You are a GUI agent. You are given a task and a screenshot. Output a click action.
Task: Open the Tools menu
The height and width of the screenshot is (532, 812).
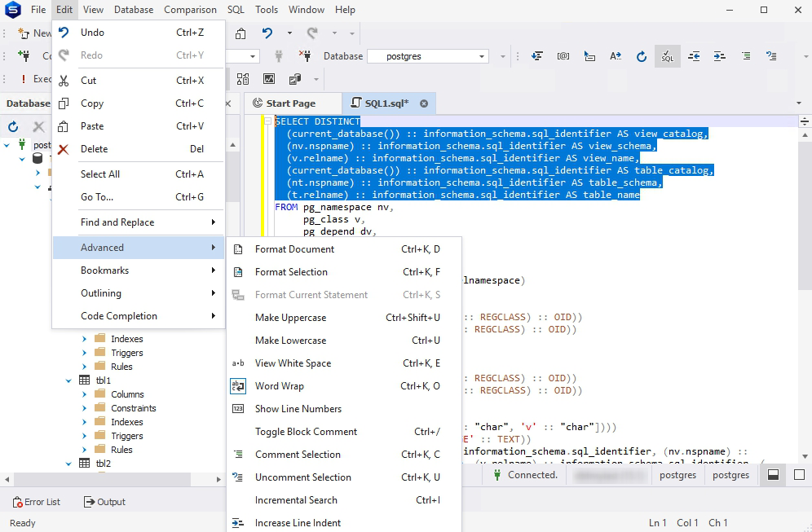click(x=266, y=10)
